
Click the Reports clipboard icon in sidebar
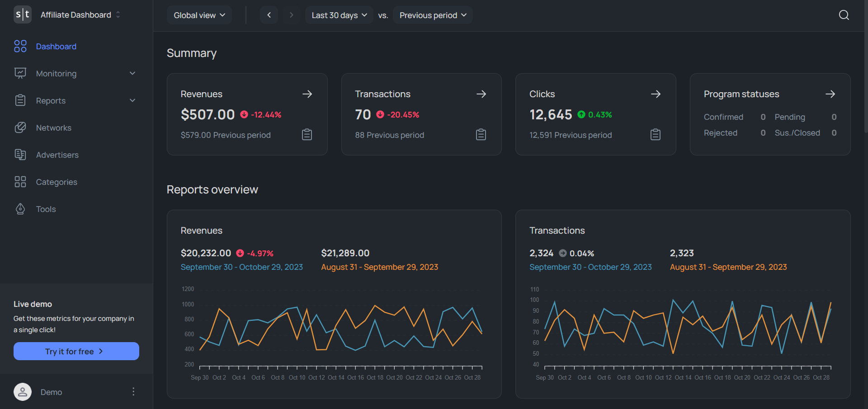(20, 100)
